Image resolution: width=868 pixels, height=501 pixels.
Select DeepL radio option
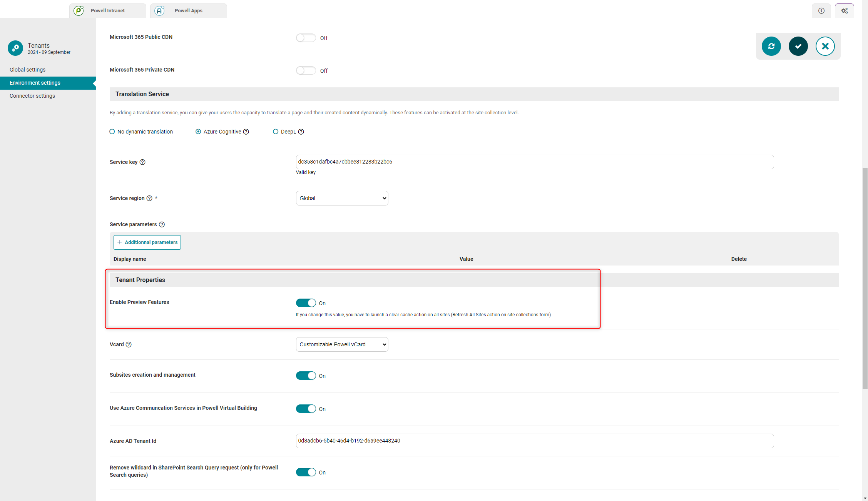point(276,132)
